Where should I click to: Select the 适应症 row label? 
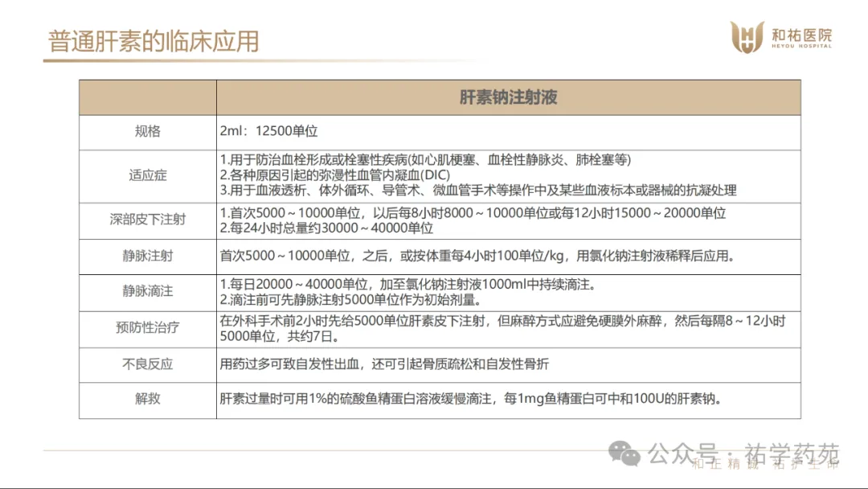[x=147, y=175]
